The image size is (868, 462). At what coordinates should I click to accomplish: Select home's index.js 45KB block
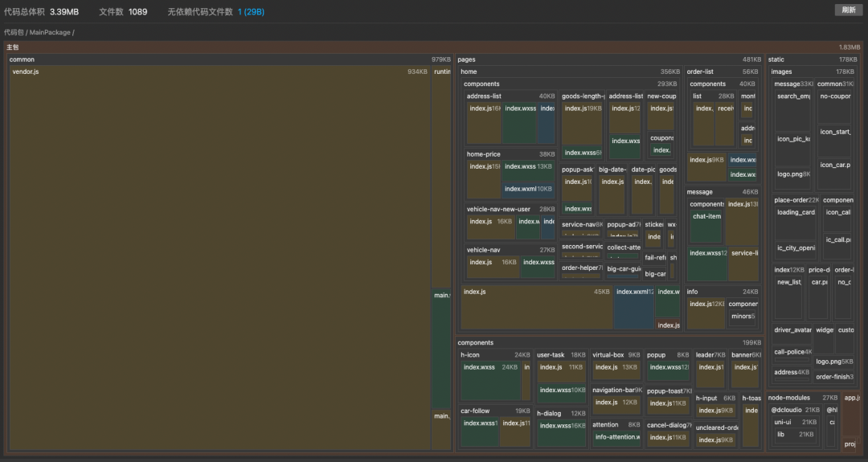point(536,307)
